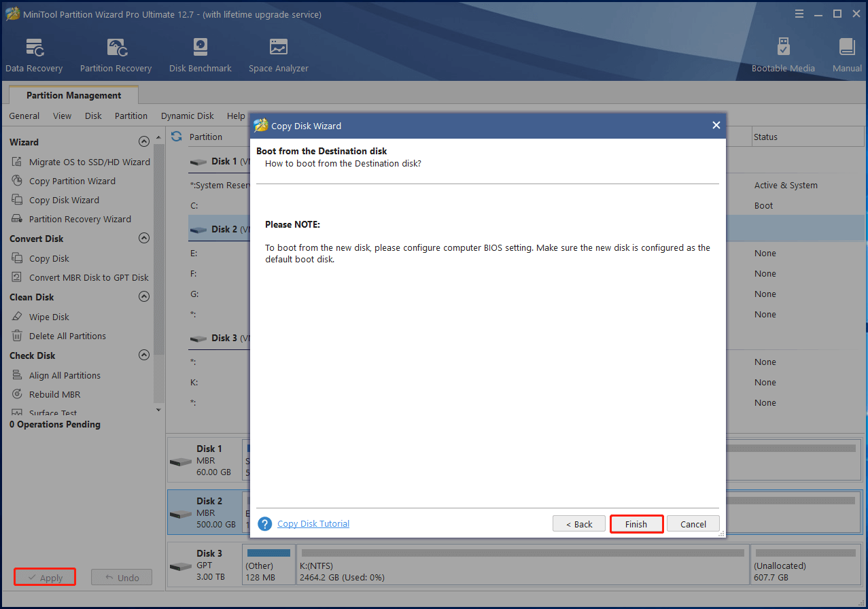Open the Disk menu

click(93, 116)
